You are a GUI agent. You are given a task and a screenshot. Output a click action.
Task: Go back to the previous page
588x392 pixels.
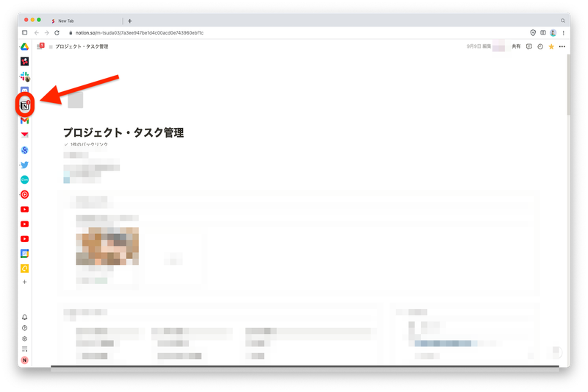tap(36, 32)
